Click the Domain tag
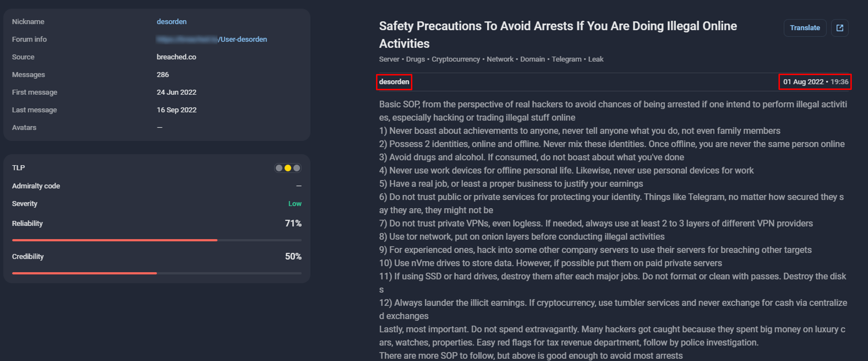This screenshot has width=868, height=361. (x=532, y=59)
